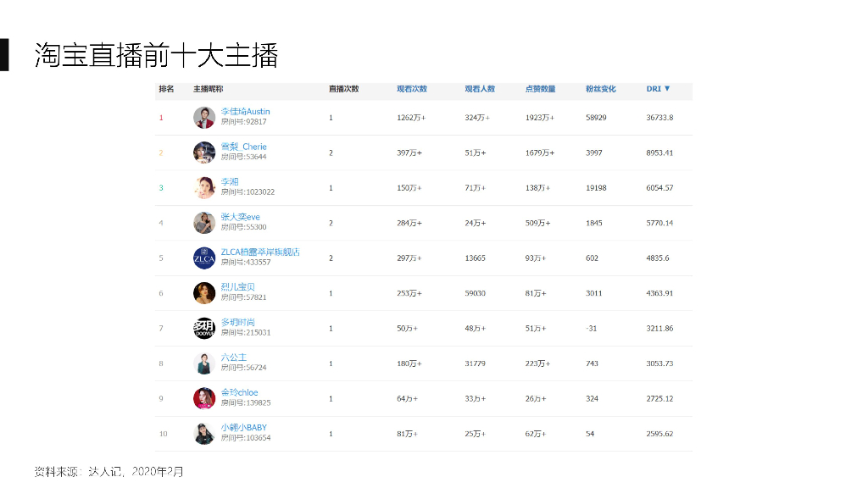Toggle the DRI column sort arrow
The width and height of the screenshot is (868, 488).
point(667,89)
